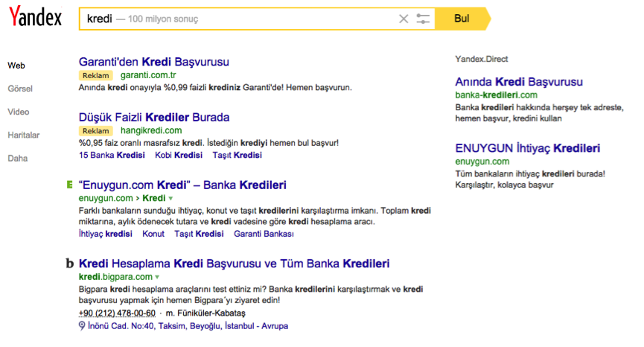The height and width of the screenshot is (347, 644).
Task: Open address İnönü Cad. No:40, Taksim link
Action: coord(188,326)
